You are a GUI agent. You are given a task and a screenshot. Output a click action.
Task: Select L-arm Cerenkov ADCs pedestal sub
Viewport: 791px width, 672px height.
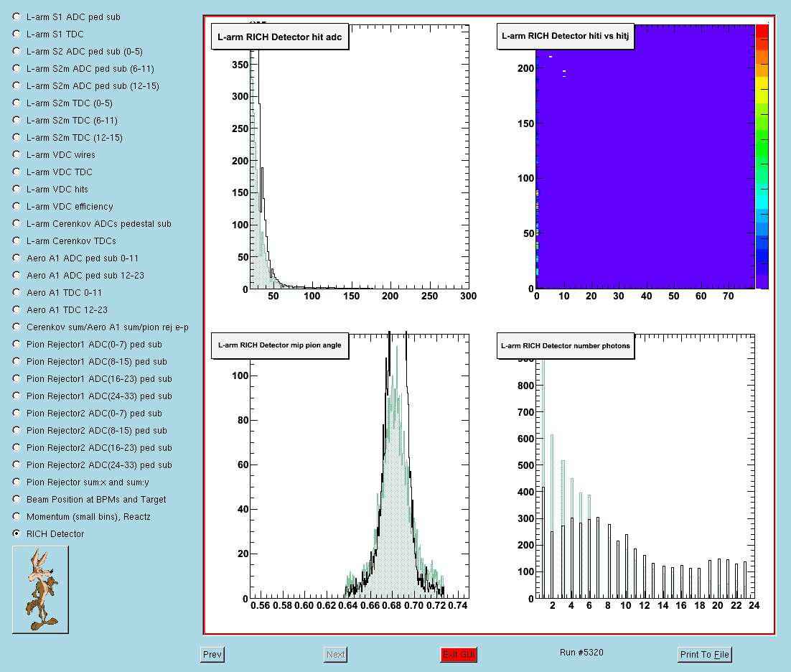pos(17,223)
